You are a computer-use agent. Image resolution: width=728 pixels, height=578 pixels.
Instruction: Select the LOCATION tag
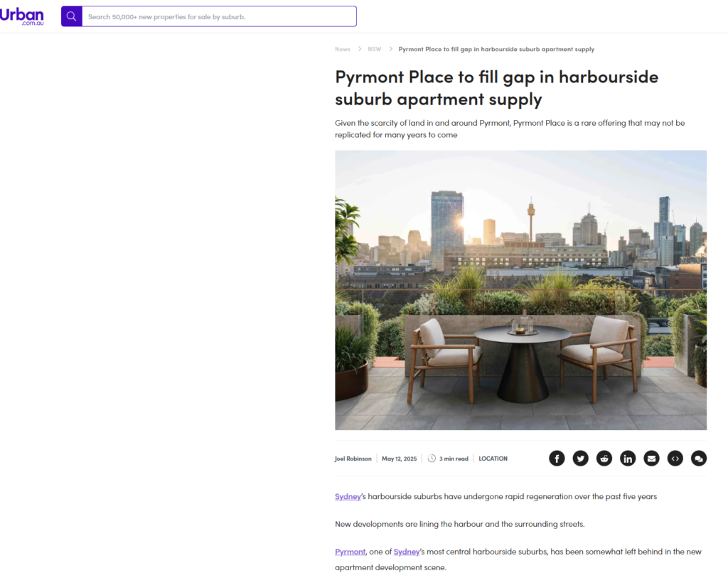point(493,459)
